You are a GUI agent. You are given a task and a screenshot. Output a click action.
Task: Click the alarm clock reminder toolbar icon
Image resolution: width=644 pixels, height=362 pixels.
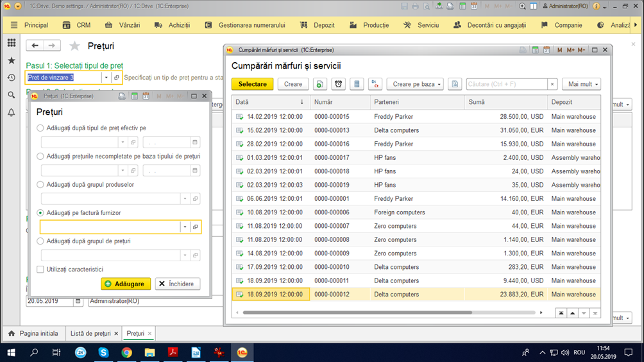[x=339, y=84]
